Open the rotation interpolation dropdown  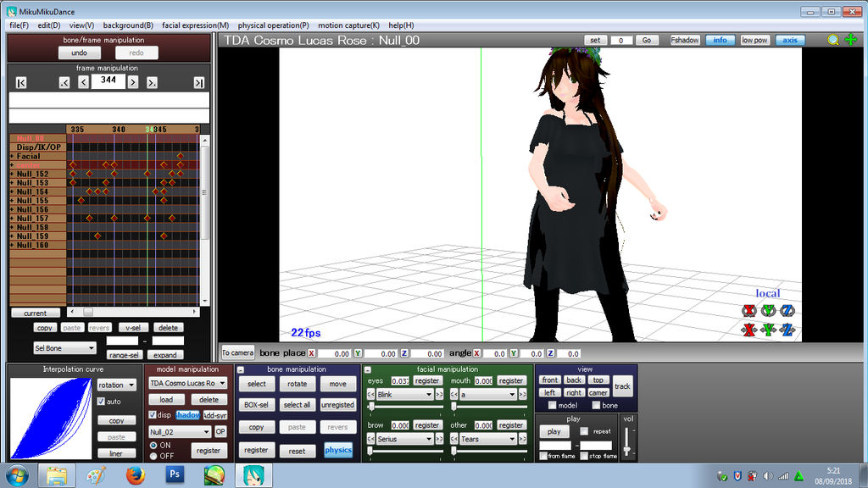[116, 385]
